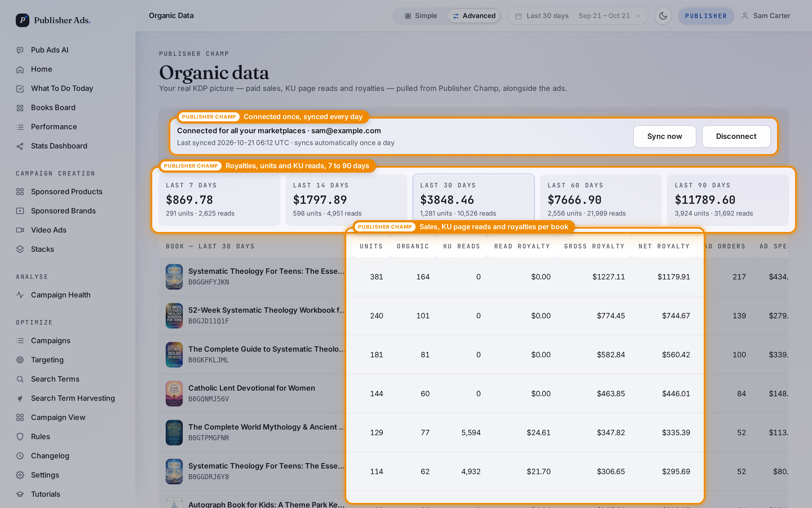Sort by the KU Reads column header

(x=462, y=246)
